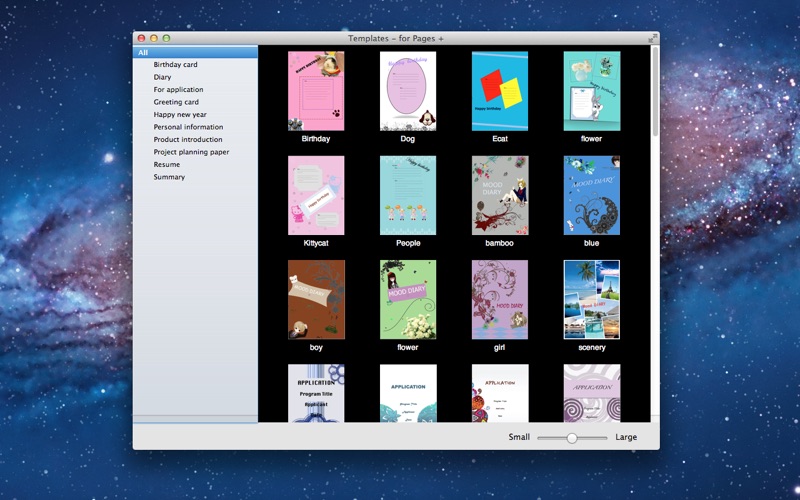
Task: Select the Diary category
Action: click(x=162, y=77)
